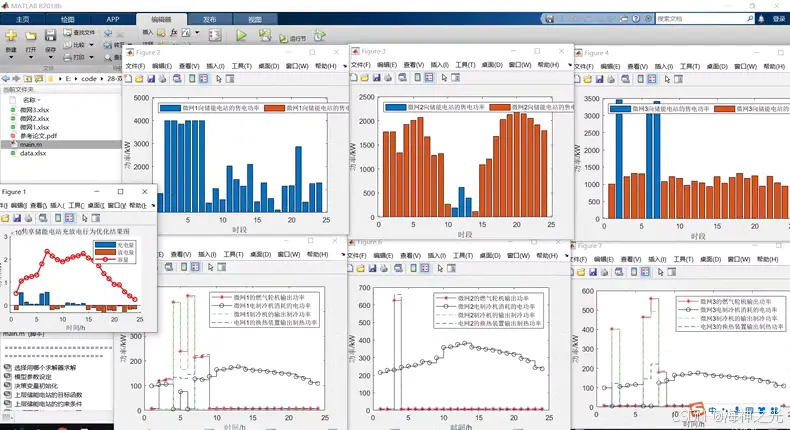Click blue 充电量 swatch in Figure 1 legend
This screenshot has width=790, height=430.
pos(105,245)
